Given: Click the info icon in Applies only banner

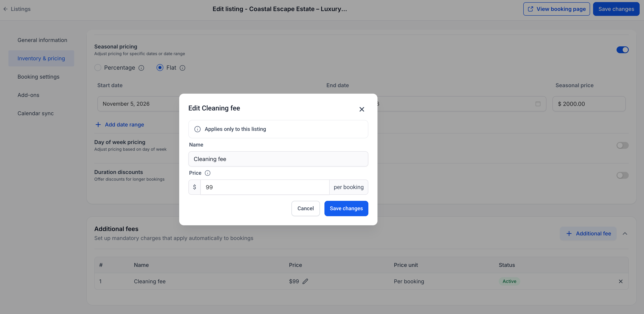Looking at the screenshot, I should pyautogui.click(x=198, y=129).
